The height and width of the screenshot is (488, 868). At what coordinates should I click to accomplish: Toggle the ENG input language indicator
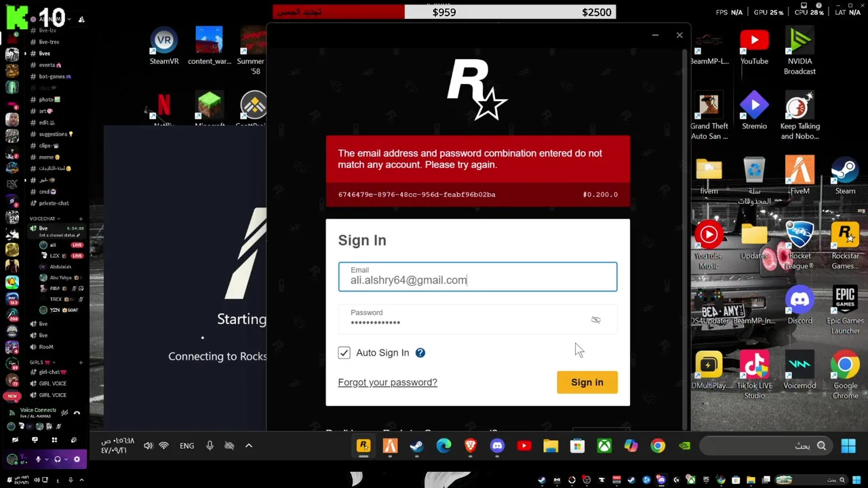(x=187, y=446)
